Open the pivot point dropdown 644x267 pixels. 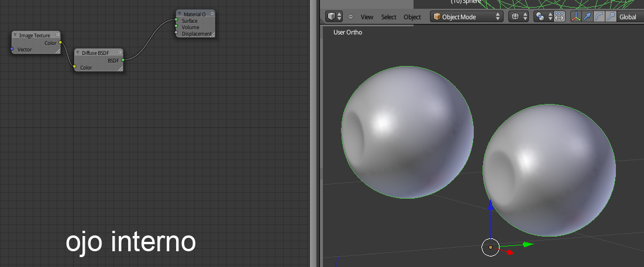[x=543, y=17]
